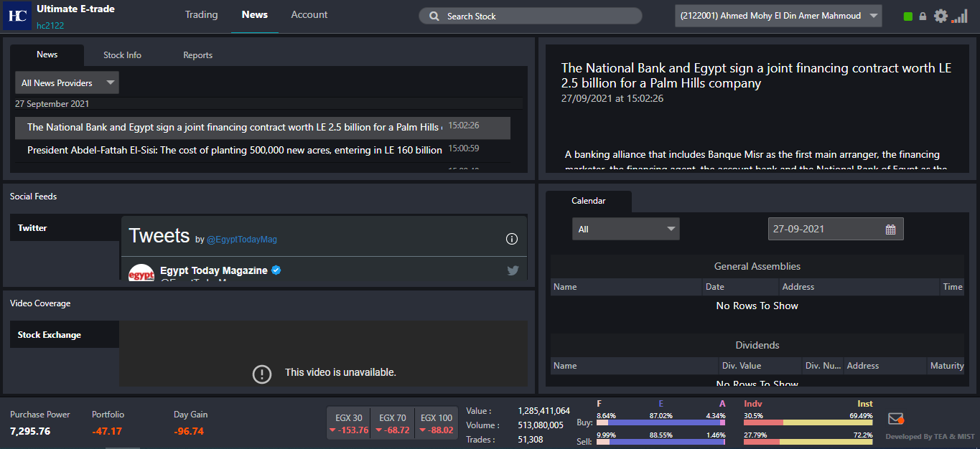Click the 27-09-2021 date field
This screenshot has height=449, width=980.
[x=836, y=229]
